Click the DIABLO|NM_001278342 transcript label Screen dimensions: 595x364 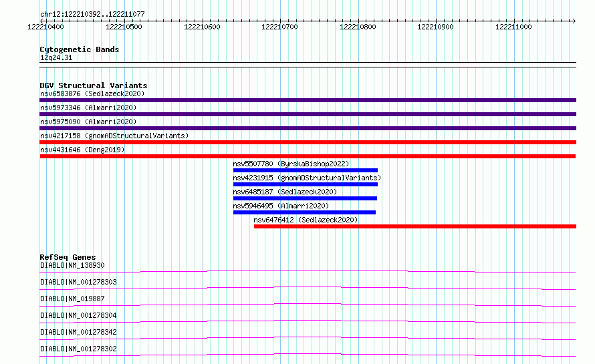tap(78, 332)
